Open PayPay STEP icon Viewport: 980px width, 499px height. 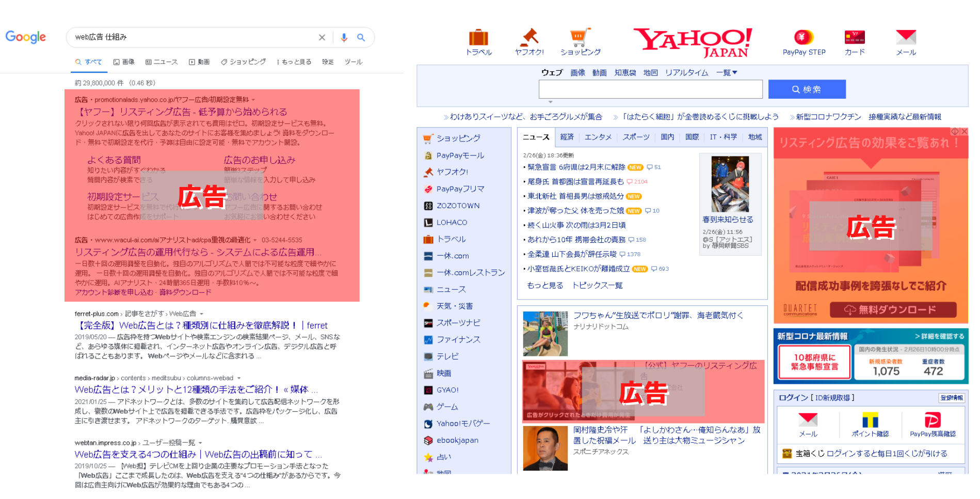pos(804,37)
